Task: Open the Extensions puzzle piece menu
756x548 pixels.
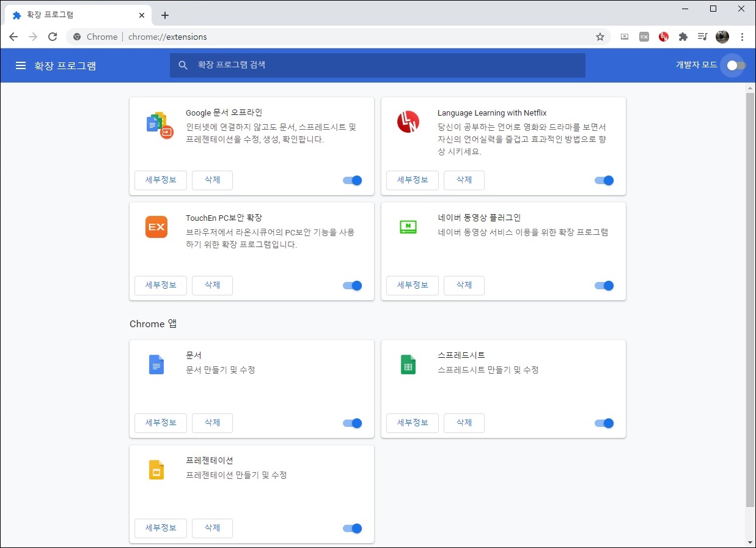Action: [x=683, y=37]
